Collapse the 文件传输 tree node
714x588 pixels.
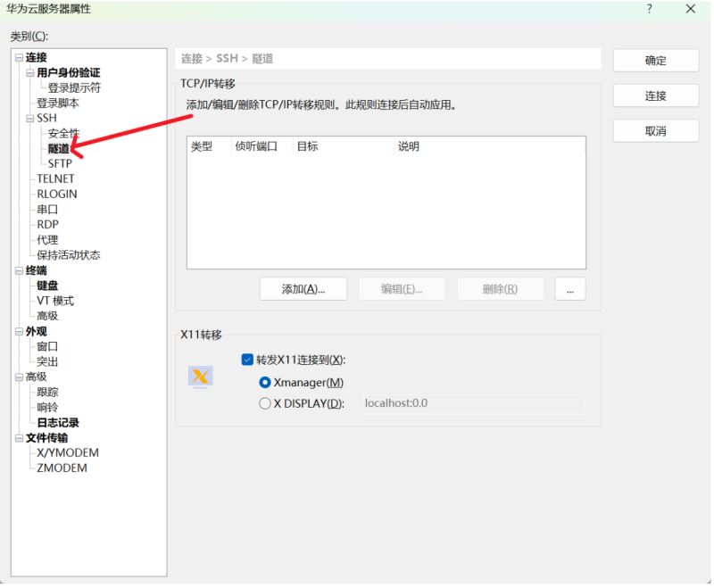(x=19, y=438)
